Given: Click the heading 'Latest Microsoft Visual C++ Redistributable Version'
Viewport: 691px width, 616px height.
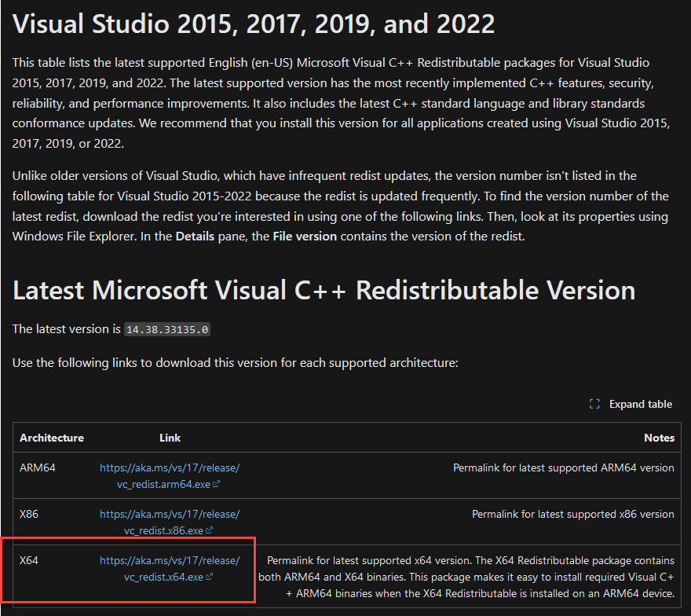Looking at the screenshot, I should [x=324, y=290].
